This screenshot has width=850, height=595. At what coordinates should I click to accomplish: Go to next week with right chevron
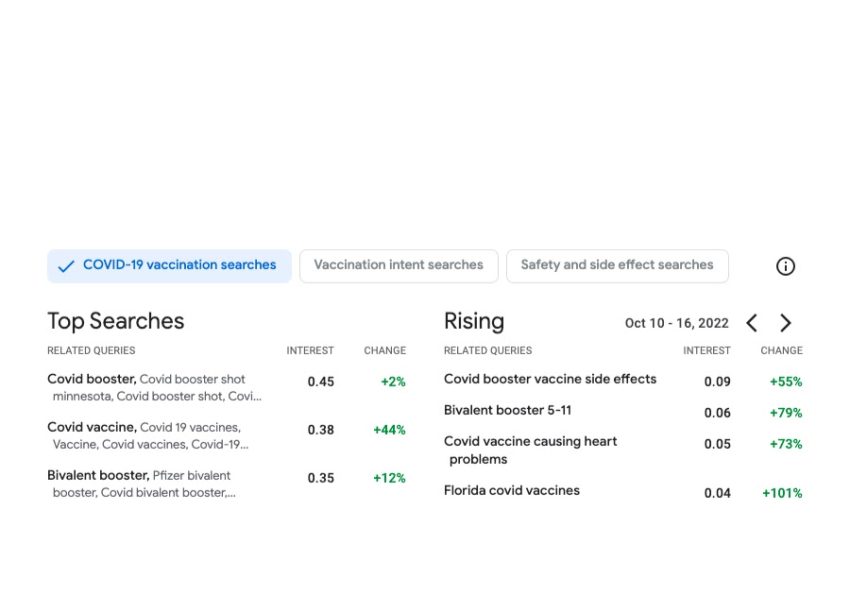pos(785,323)
